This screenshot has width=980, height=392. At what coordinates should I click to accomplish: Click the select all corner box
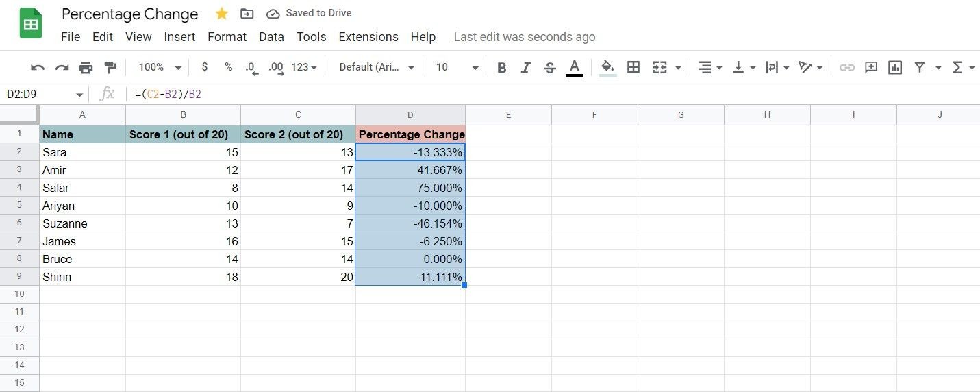[x=19, y=115]
